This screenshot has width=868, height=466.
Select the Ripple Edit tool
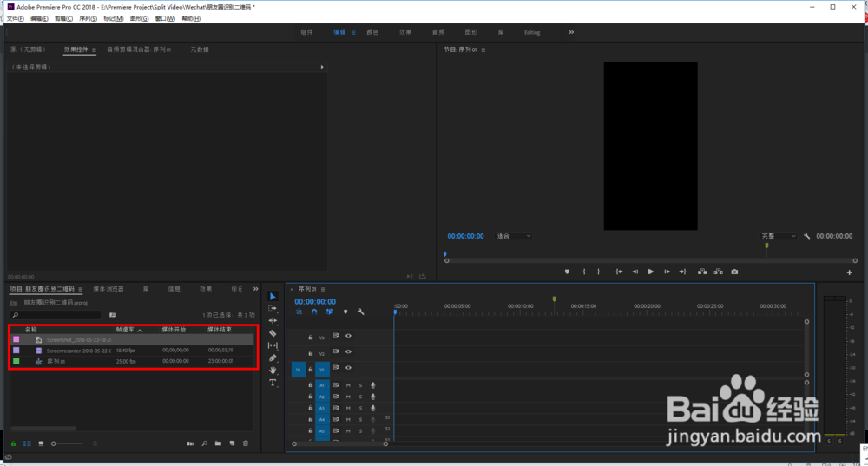(273, 321)
